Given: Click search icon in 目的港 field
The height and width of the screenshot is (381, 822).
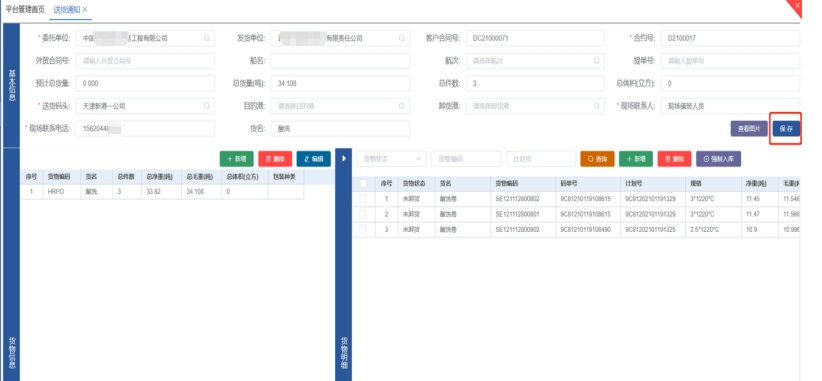Looking at the screenshot, I should [402, 106].
